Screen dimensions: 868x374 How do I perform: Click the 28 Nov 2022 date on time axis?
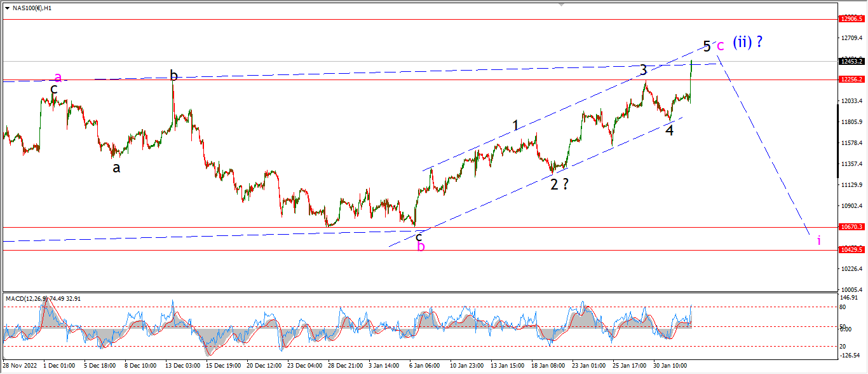tap(20, 366)
